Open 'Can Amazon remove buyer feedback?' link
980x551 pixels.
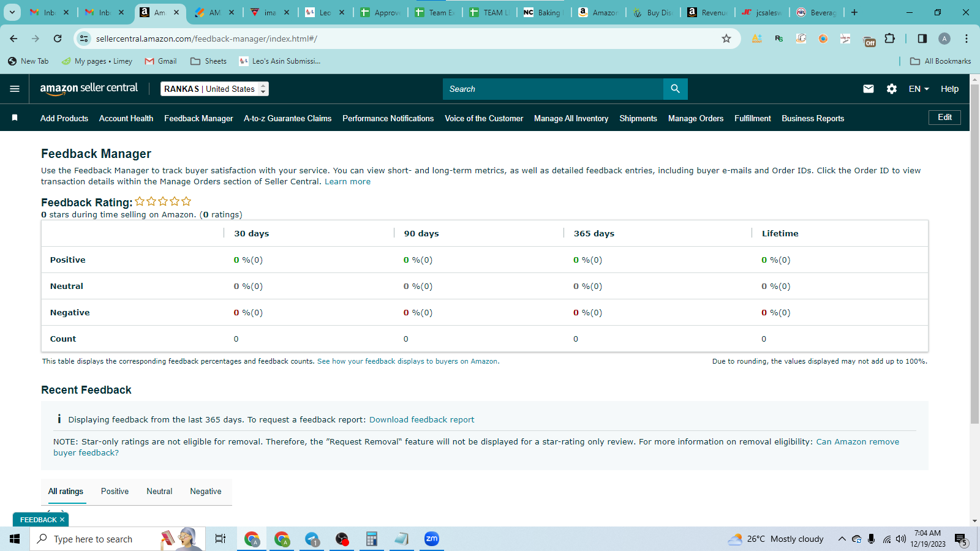pos(858,441)
